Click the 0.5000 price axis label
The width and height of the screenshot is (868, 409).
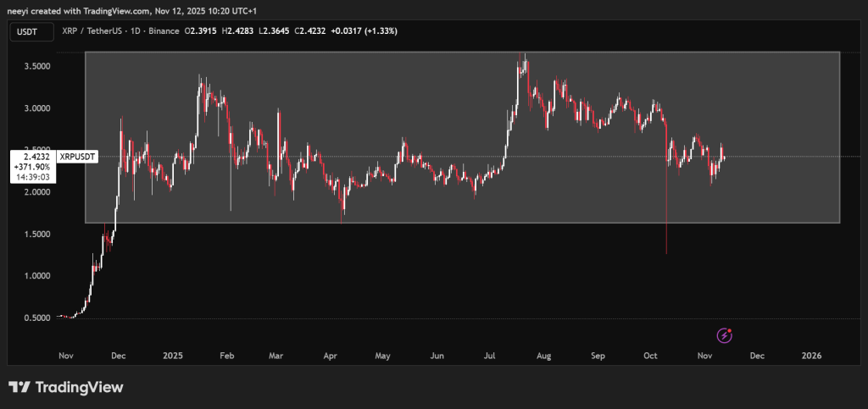34,318
